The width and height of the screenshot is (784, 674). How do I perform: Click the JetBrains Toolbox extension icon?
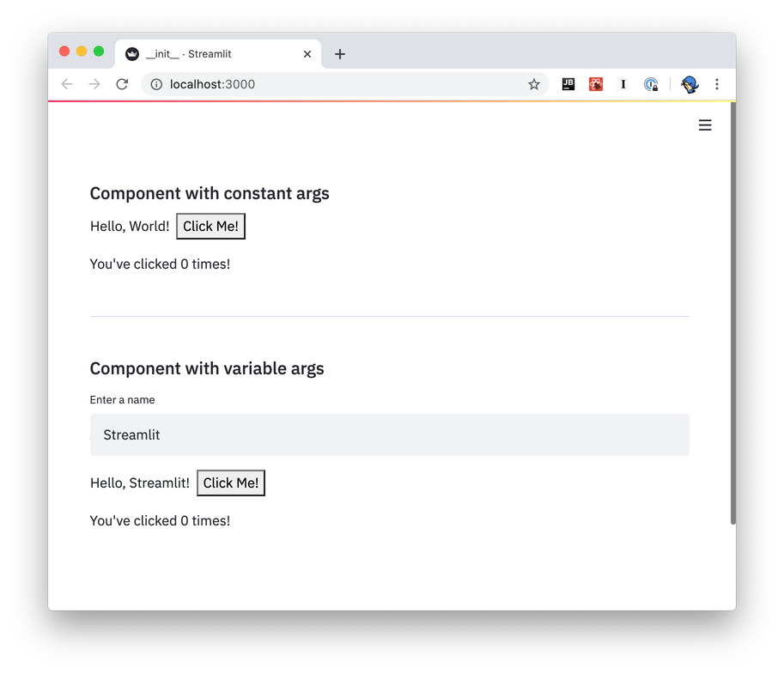568,84
